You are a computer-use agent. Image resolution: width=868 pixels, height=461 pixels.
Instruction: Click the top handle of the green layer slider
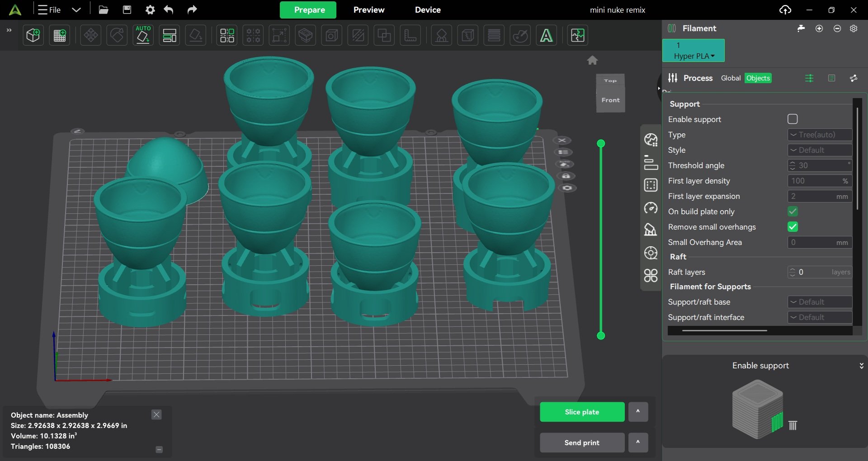tap(601, 144)
